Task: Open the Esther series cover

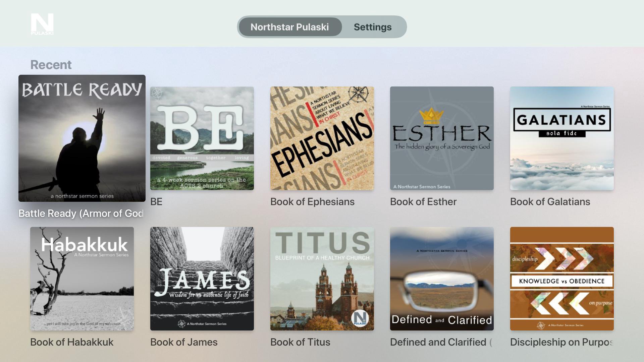Action: coord(442,138)
